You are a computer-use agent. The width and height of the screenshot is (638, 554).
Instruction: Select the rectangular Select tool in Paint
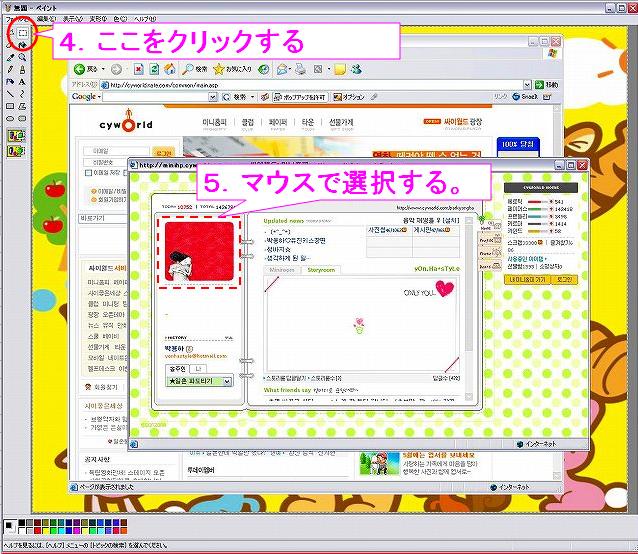[x=23, y=33]
